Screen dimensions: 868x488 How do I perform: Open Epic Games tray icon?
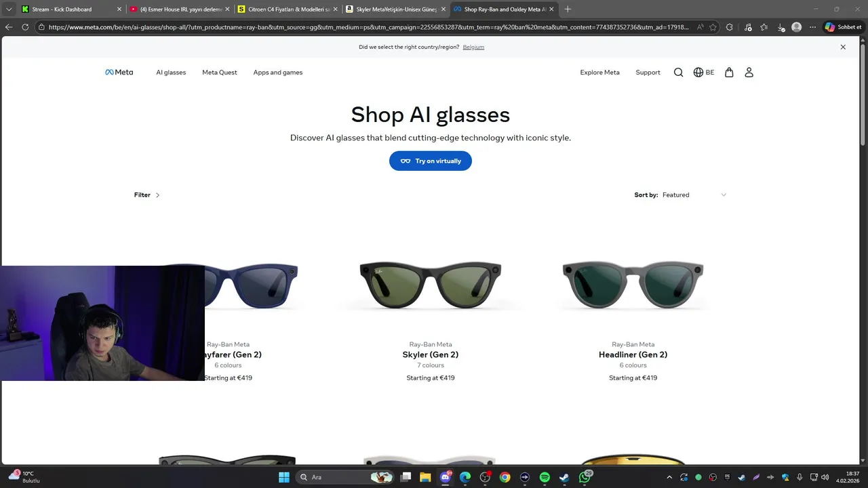point(727,477)
